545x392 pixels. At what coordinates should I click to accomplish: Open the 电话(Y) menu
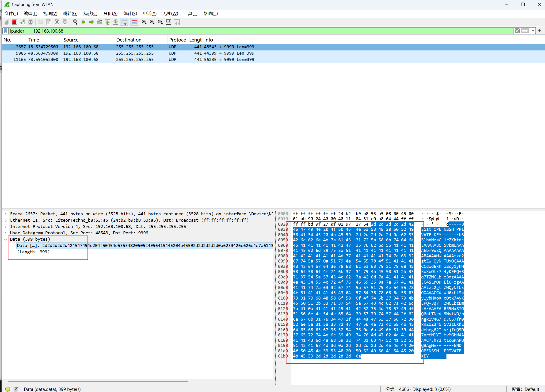[149, 13]
